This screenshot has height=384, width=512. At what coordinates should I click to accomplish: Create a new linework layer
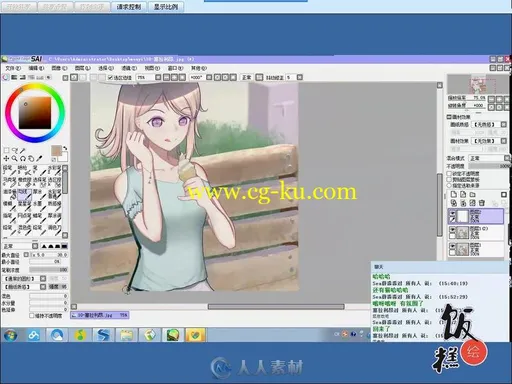[x=463, y=194]
